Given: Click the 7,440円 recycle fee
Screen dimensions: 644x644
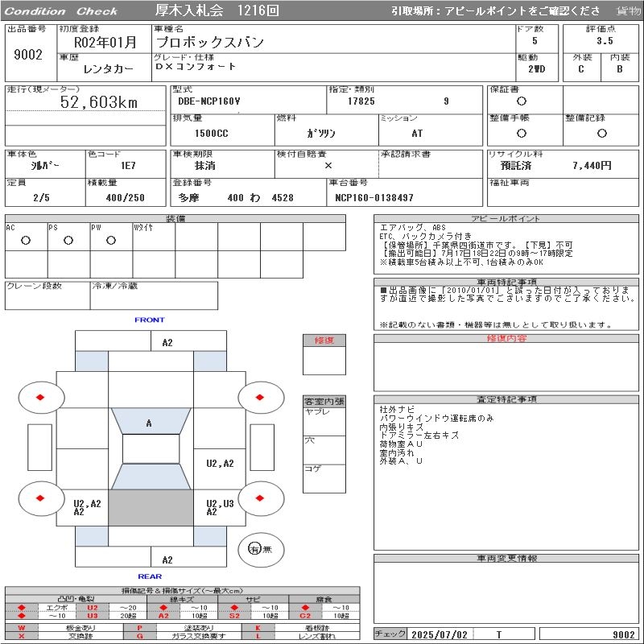Looking at the screenshot, I should tap(592, 166).
